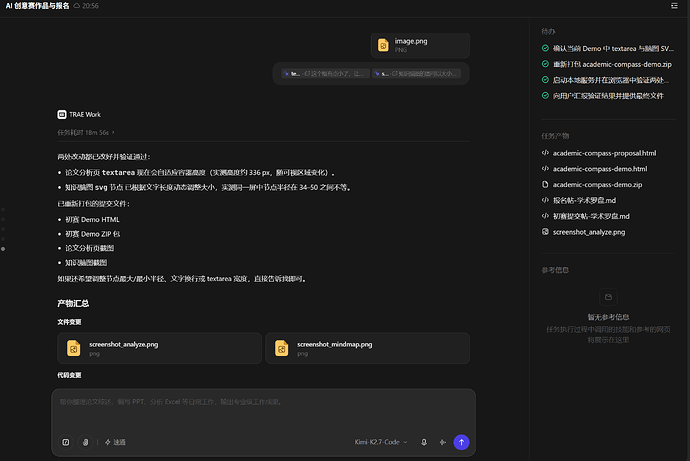Click the check icon for 向用户汇报验证结果 todo
The height and width of the screenshot is (461, 690).
pyautogui.click(x=545, y=95)
